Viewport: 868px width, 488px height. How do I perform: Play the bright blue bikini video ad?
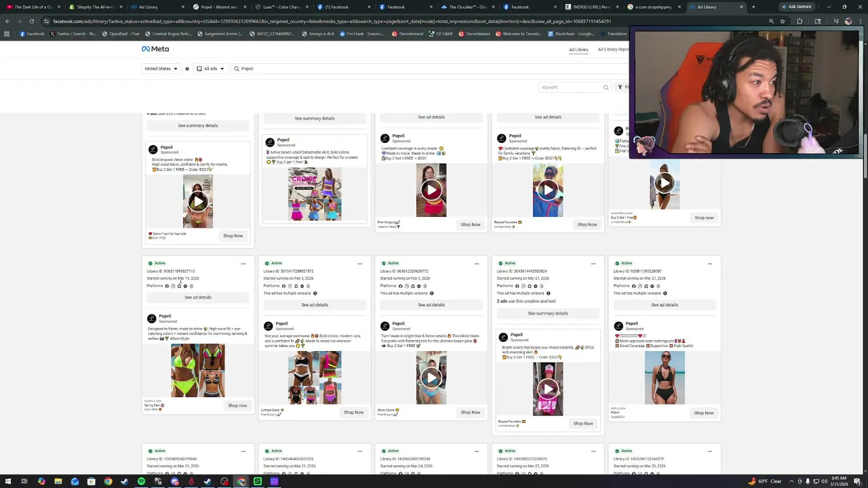tap(431, 378)
